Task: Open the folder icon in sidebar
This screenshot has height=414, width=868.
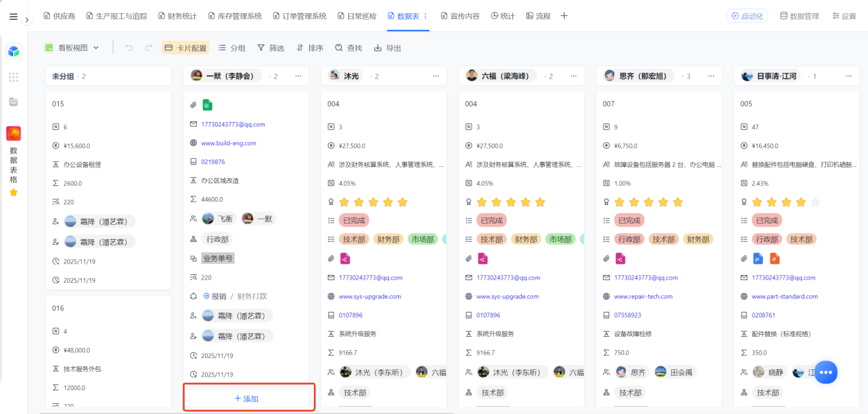Action: tap(13, 102)
